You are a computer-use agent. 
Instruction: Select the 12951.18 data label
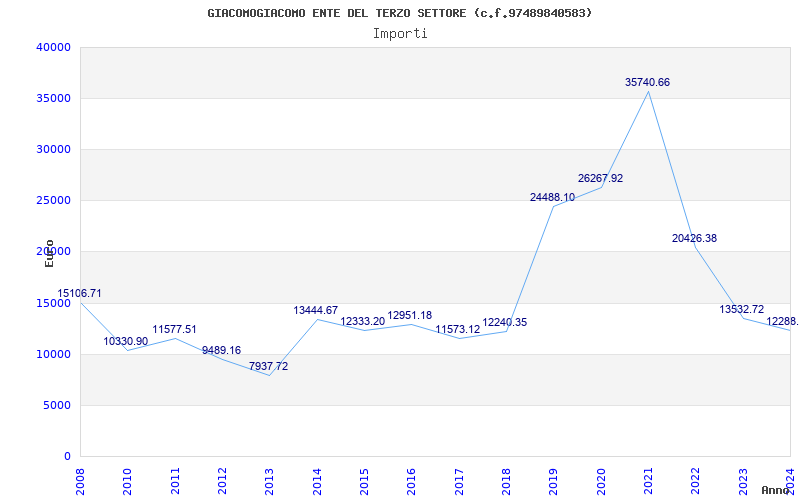tap(410, 315)
